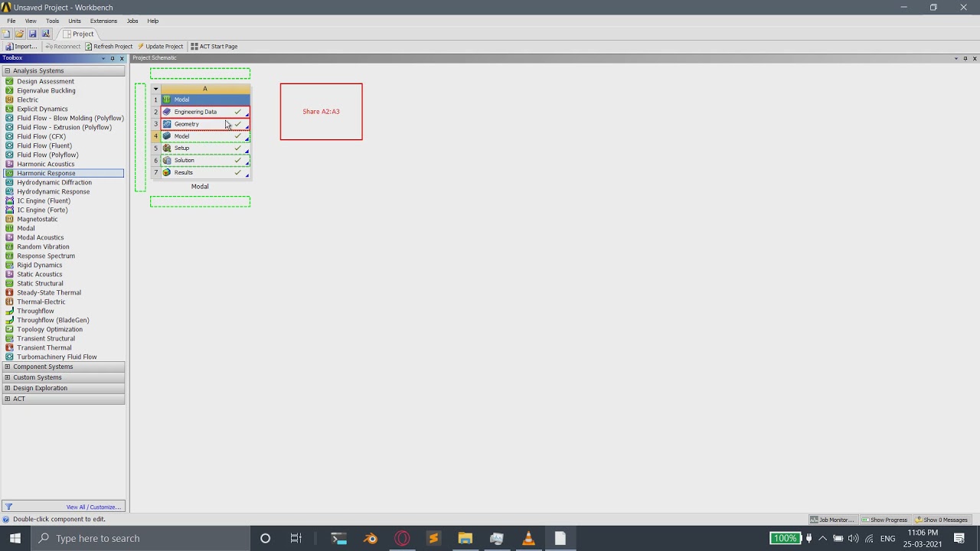The width and height of the screenshot is (980, 551).
Task: Click the Turbomachinery Fluid Flow system icon
Action: tap(9, 357)
